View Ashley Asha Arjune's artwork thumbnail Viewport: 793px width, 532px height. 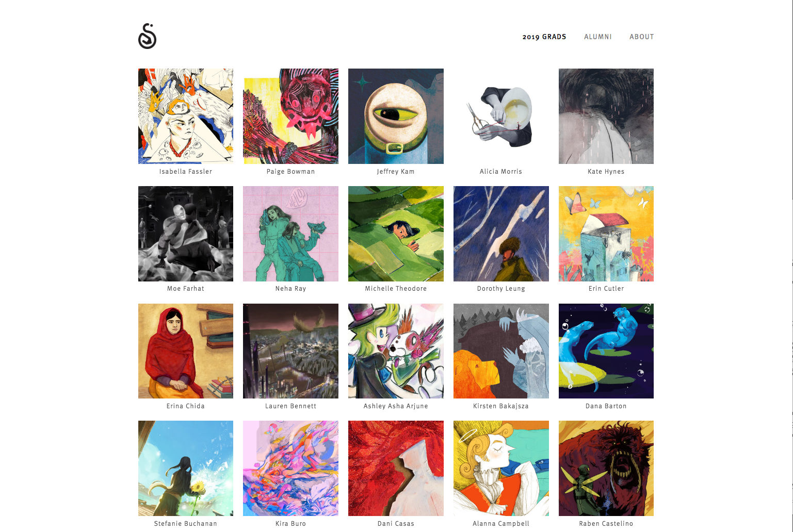coord(396,351)
